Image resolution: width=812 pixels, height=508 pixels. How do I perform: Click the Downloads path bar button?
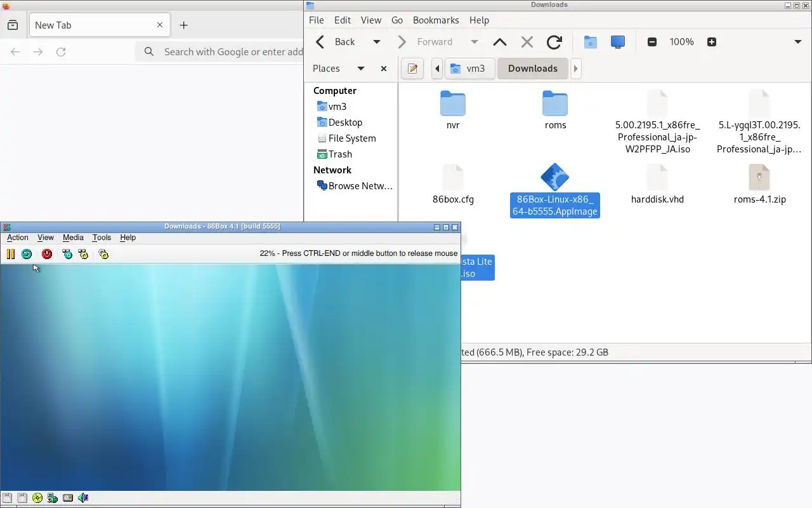click(533, 69)
